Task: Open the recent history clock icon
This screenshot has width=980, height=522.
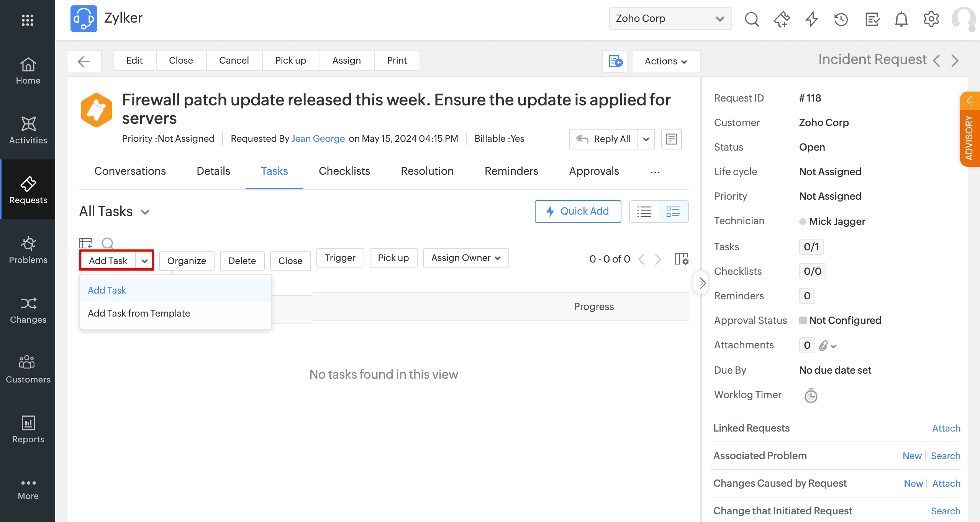Action: point(841,19)
